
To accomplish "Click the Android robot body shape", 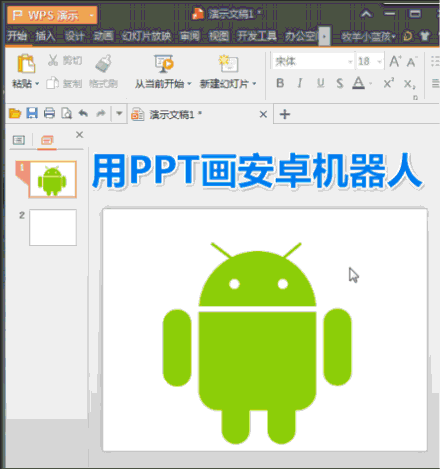I will pyautogui.click(x=257, y=362).
